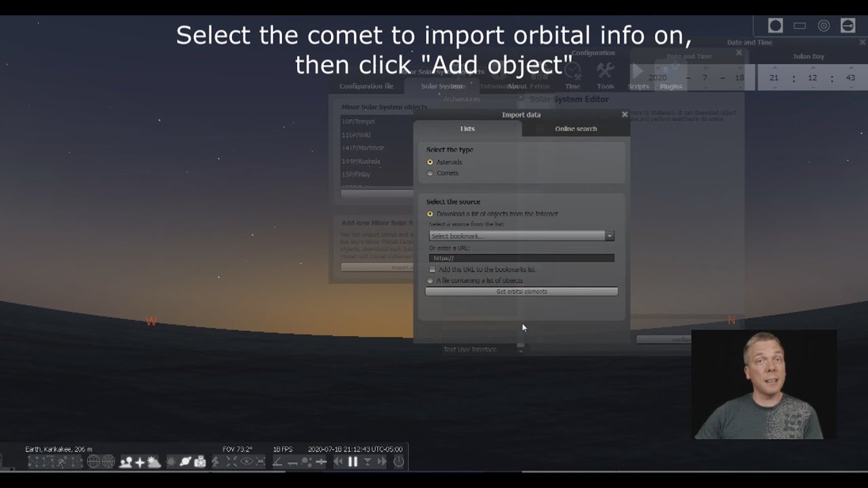Toggle the atmosphere cloud icon

(x=154, y=462)
